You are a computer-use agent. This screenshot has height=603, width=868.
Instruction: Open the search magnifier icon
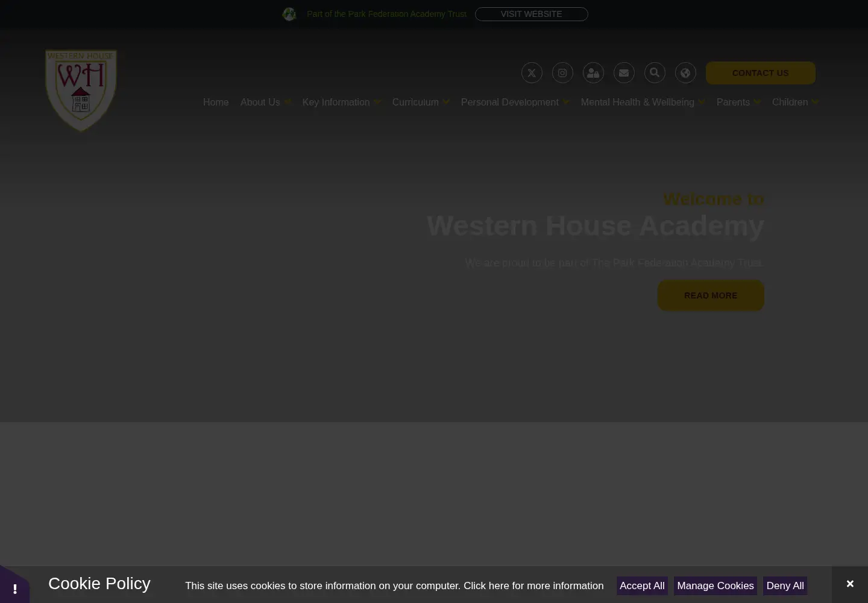tap(655, 73)
